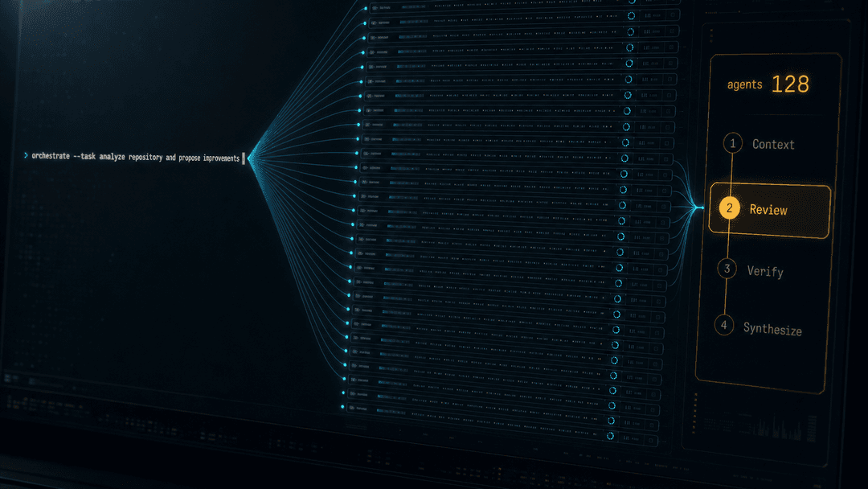Select step 3 circle for Verify
Viewport: 868px width, 489px height.
point(727,269)
